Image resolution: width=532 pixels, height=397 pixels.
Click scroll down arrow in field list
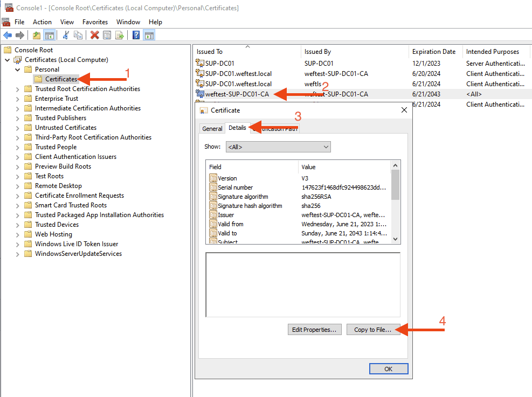click(395, 239)
